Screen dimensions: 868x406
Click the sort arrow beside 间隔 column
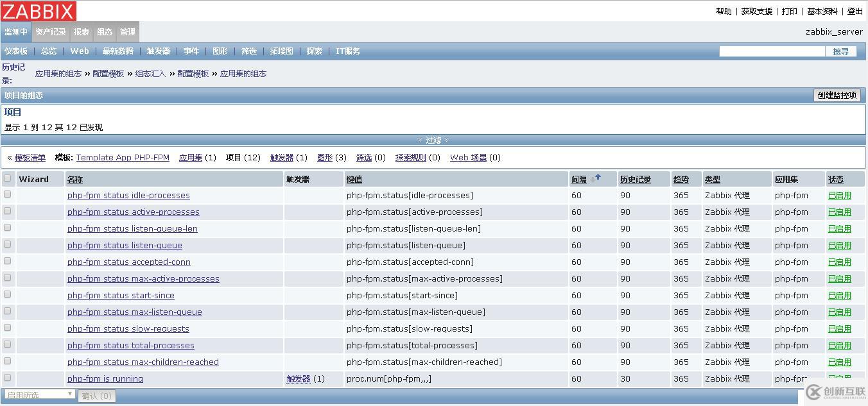pos(596,178)
